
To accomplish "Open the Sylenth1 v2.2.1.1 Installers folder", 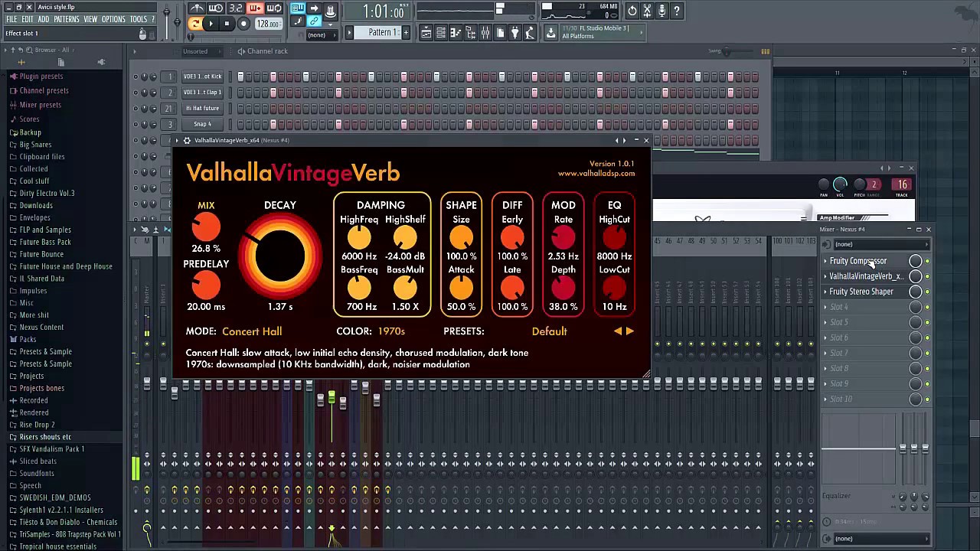I will click(61, 510).
